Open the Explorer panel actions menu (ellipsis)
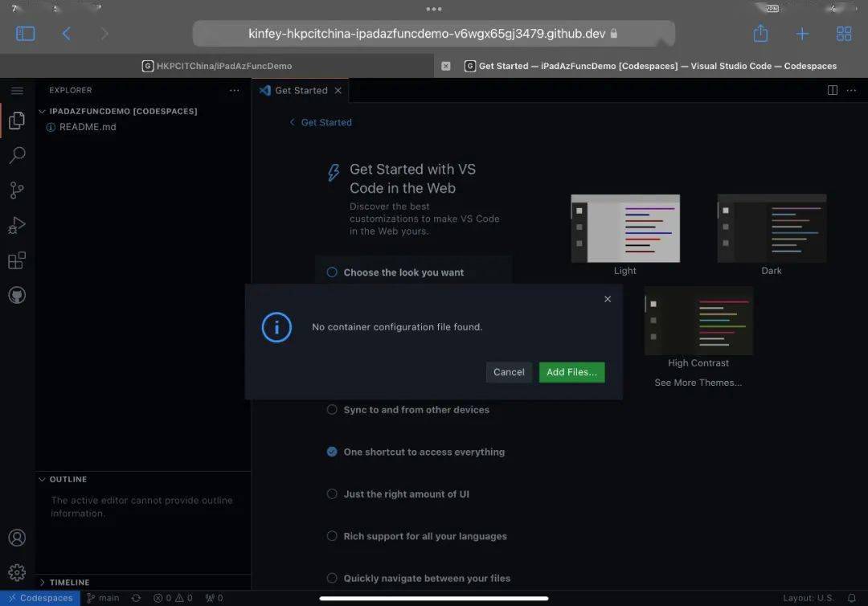The width and height of the screenshot is (868, 606). 234,90
